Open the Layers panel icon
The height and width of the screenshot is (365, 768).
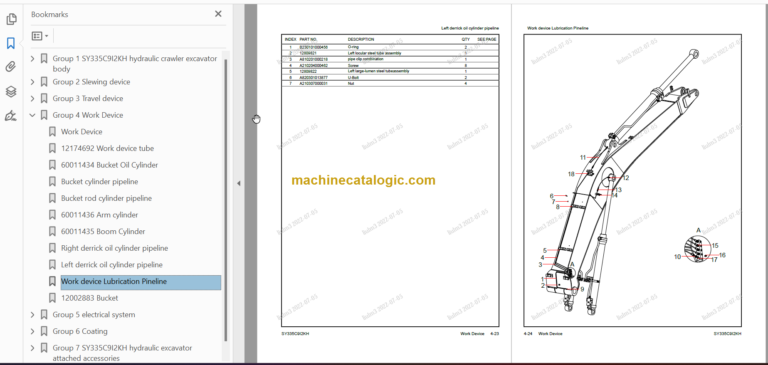[11, 92]
